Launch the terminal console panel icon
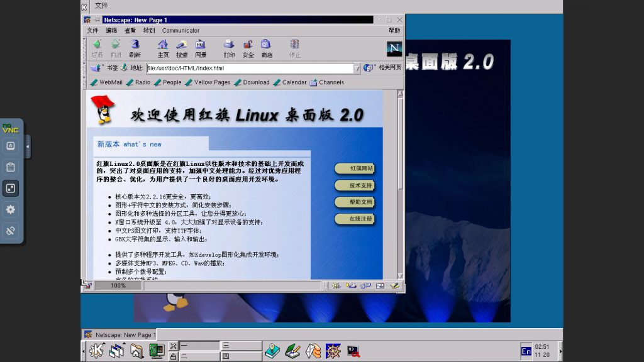The image size is (644, 362). tap(353, 351)
